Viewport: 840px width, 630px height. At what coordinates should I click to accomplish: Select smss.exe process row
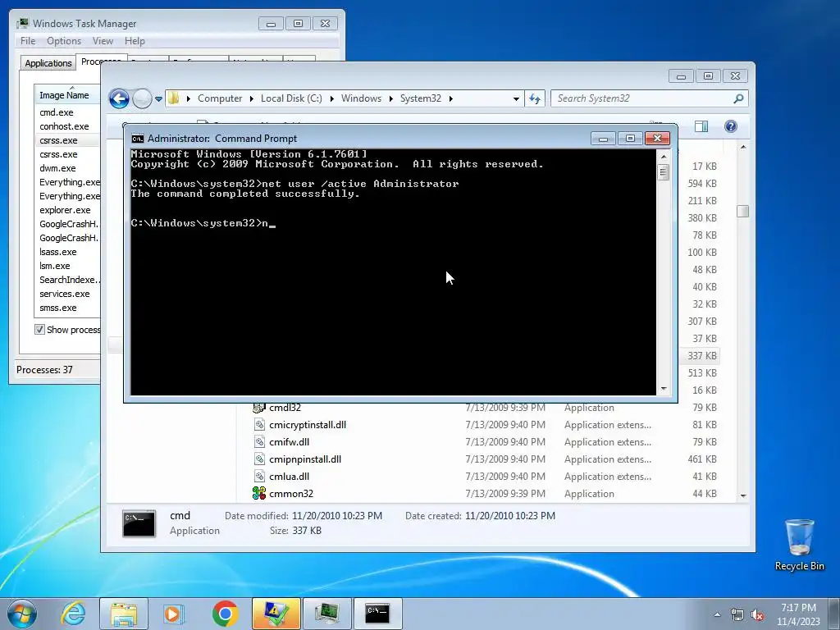pyautogui.click(x=58, y=308)
